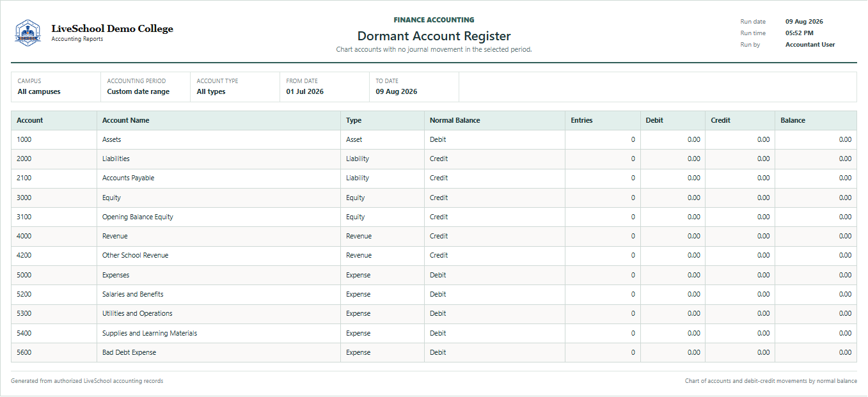The image size is (868, 397).
Task: Select the 'Expenses' account name
Action: (116, 275)
